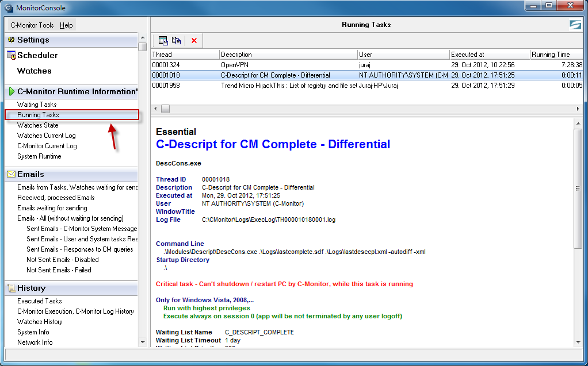The image size is (588, 366).
Task: Open Watches State
Action: pyautogui.click(x=37, y=125)
